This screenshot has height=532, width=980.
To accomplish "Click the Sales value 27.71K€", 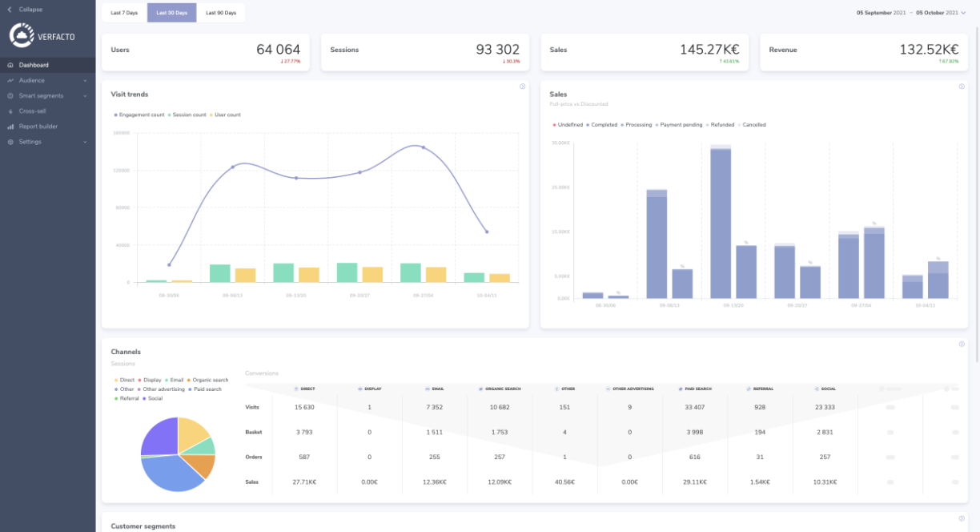I will pos(303,482).
